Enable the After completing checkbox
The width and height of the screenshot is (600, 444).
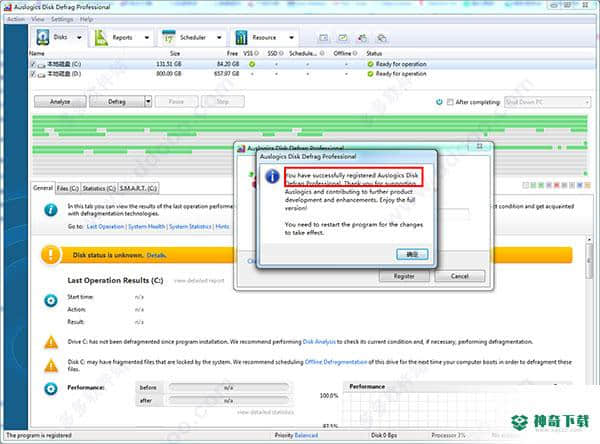coord(450,102)
